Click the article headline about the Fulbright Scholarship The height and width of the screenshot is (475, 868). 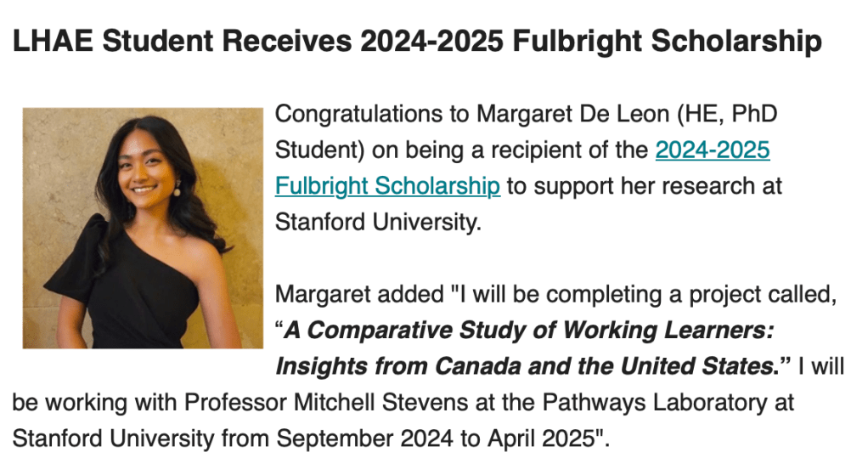pos(417,41)
